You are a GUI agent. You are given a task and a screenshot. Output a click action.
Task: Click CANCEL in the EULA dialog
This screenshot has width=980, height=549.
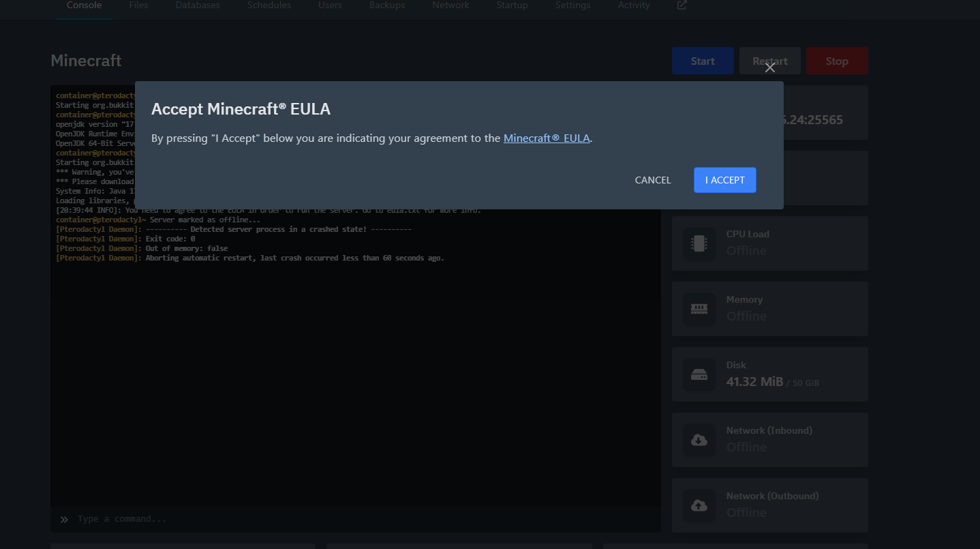pos(652,180)
